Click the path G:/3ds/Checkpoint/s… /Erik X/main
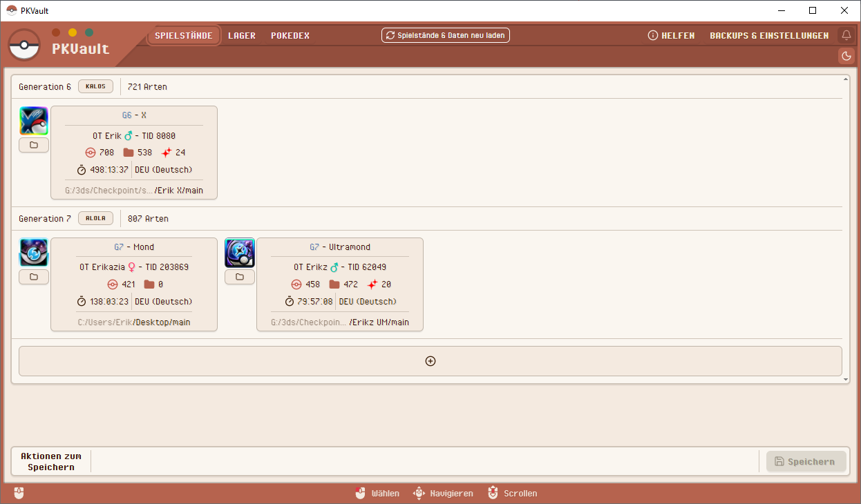Image resolution: width=861 pixels, height=504 pixels. tap(134, 190)
